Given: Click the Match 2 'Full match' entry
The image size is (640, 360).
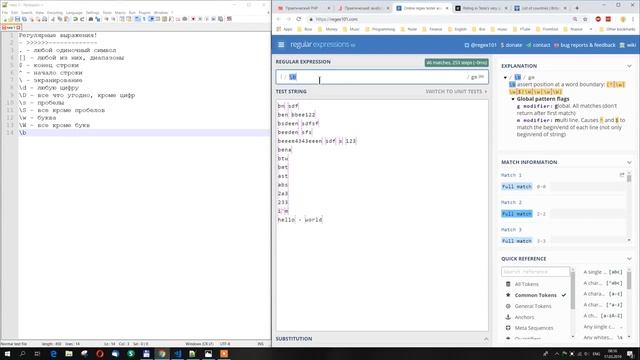Looking at the screenshot, I should tap(516, 214).
